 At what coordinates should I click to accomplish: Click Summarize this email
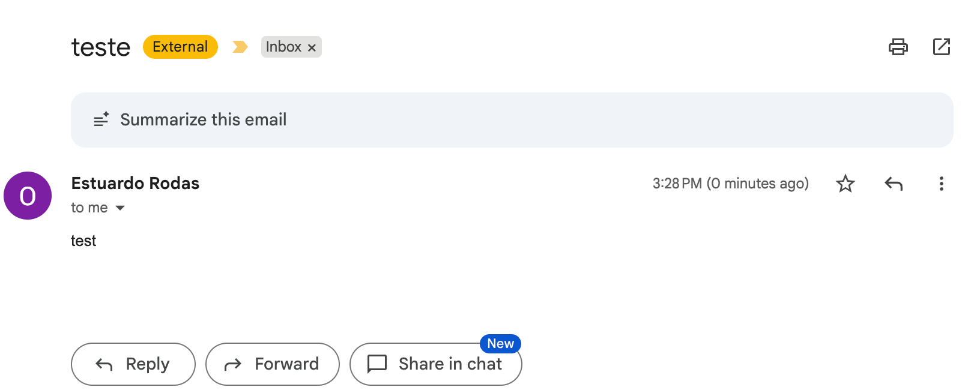click(203, 120)
